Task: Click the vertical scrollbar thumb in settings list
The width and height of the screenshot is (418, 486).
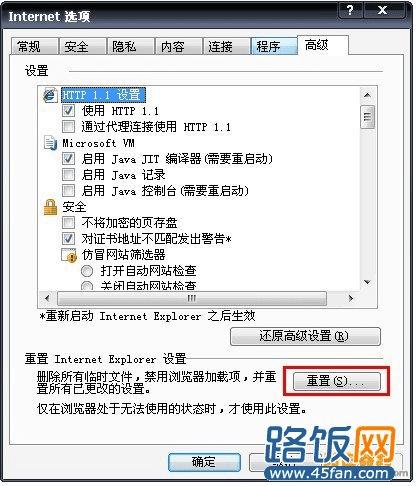Action: click(x=367, y=117)
